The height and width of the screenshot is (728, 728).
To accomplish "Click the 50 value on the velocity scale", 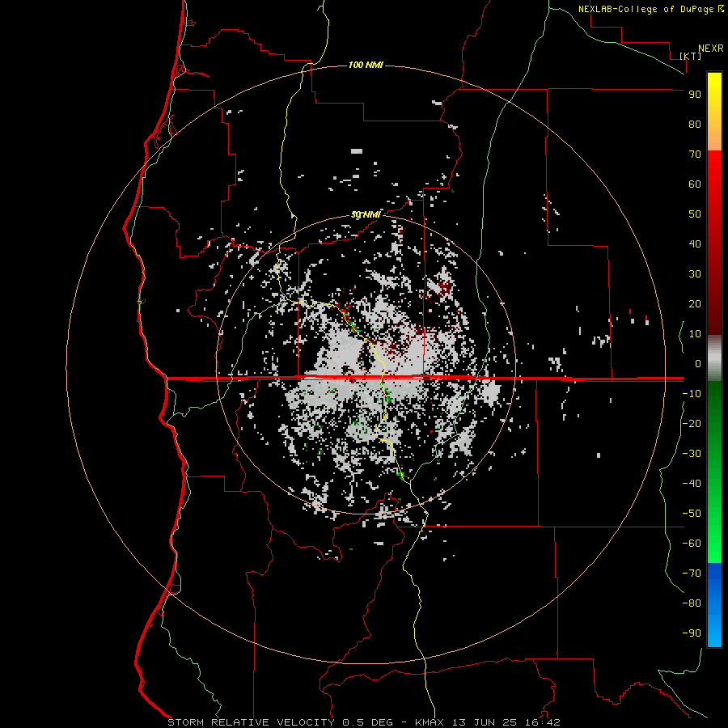I will (695, 214).
